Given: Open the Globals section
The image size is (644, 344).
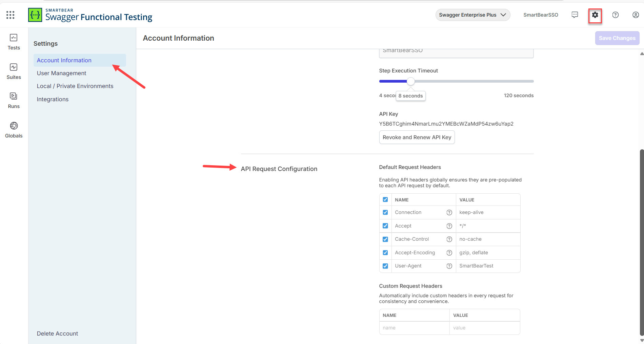Looking at the screenshot, I should [14, 130].
